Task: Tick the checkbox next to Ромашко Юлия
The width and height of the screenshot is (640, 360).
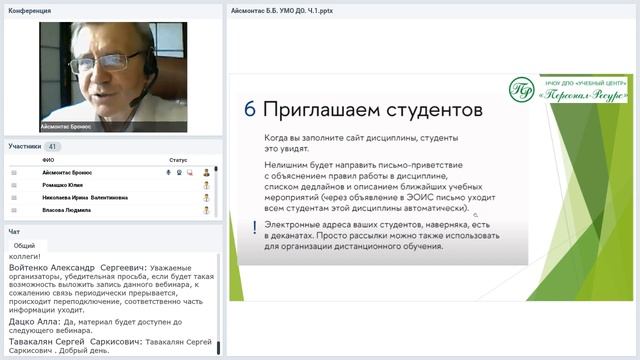Action: click(x=14, y=185)
